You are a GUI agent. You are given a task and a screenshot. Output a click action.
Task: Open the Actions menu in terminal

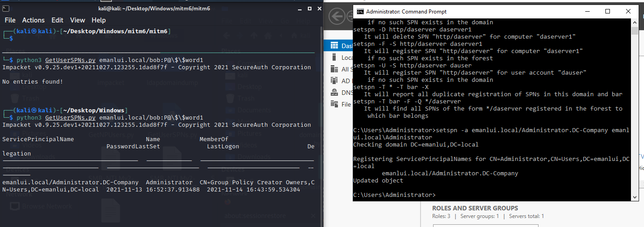33,20
